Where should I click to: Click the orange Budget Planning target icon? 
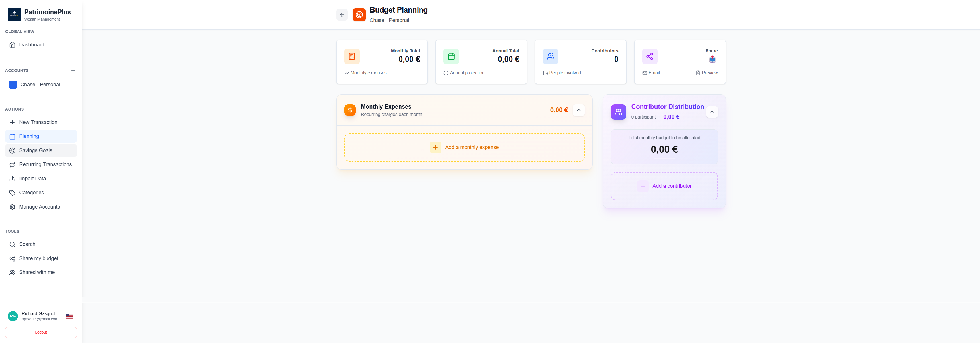(x=359, y=15)
